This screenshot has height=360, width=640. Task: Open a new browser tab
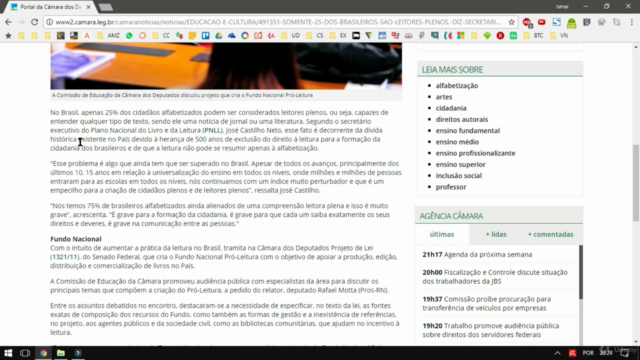coord(106,7)
